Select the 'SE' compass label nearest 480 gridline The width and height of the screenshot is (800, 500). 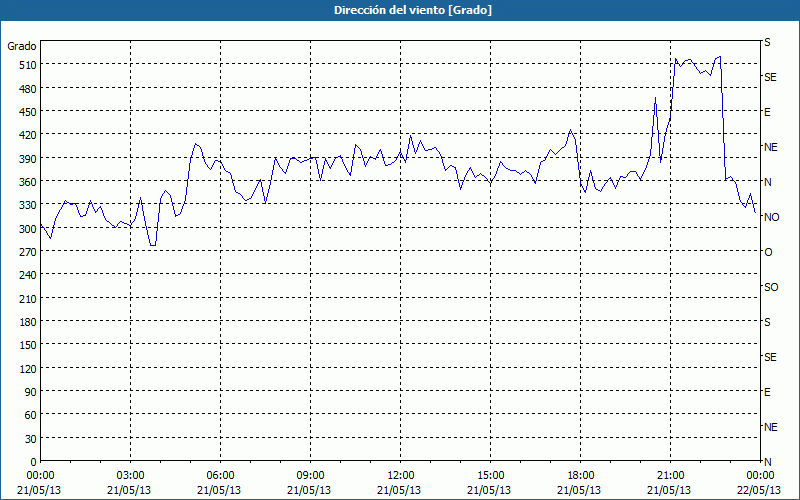[770, 78]
